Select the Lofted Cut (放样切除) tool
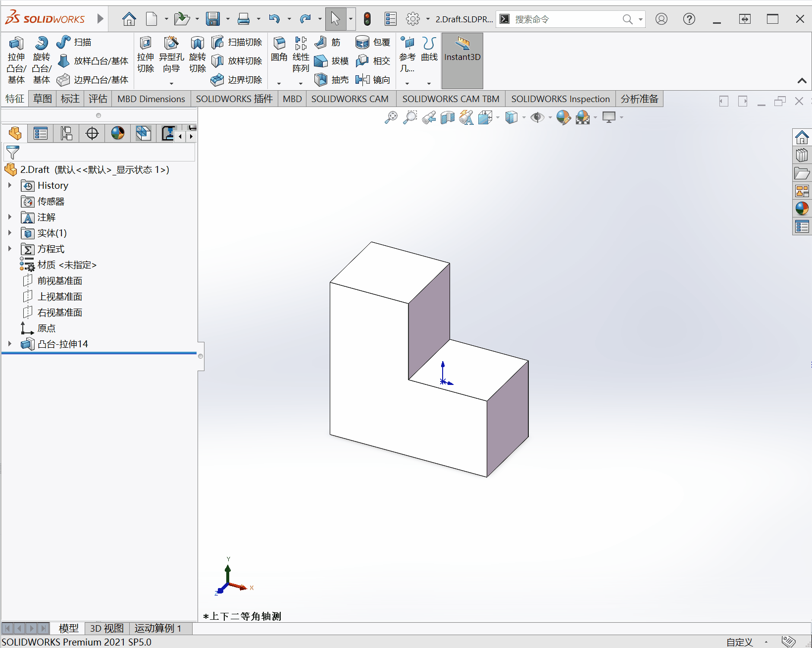The height and width of the screenshot is (648, 812). coord(237,61)
